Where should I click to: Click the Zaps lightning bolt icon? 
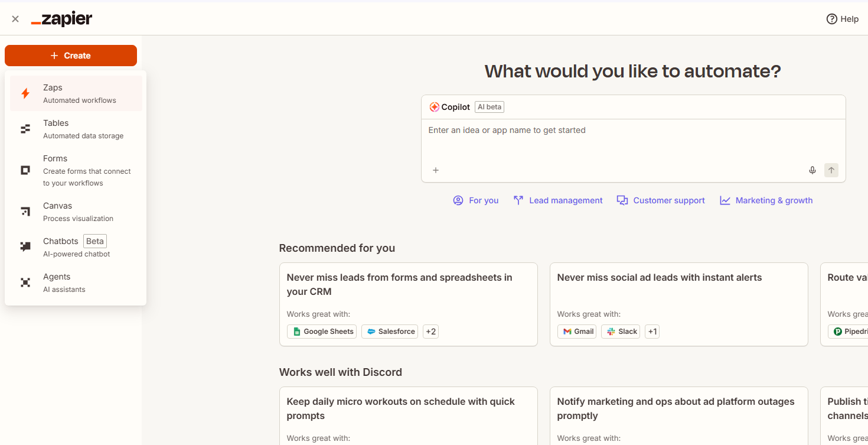pos(25,93)
